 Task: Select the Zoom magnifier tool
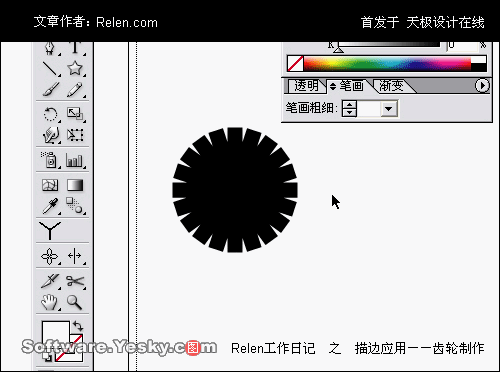[75, 302]
